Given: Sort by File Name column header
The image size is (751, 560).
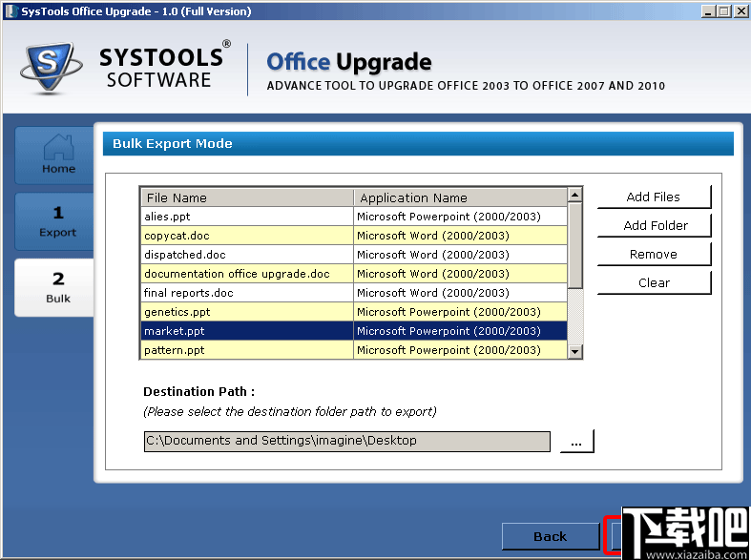Looking at the screenshot, I should [247, 197].
